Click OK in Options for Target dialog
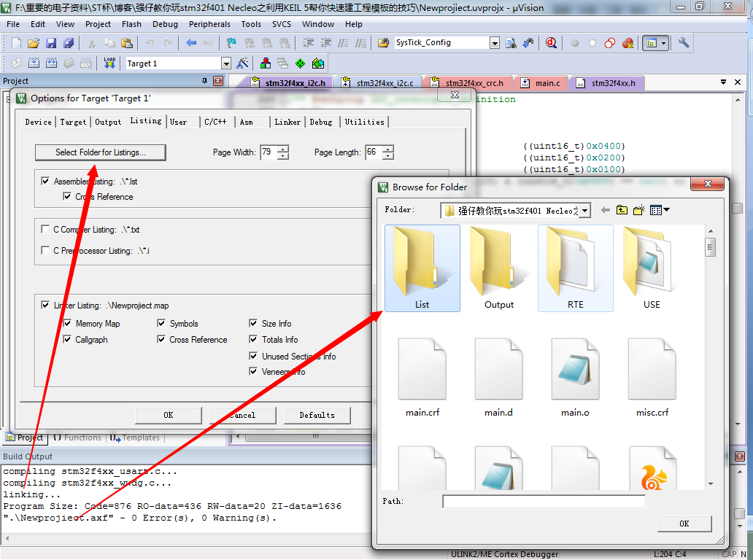The height and width of the screenshot is (560, 753). [x=168, y=415]
